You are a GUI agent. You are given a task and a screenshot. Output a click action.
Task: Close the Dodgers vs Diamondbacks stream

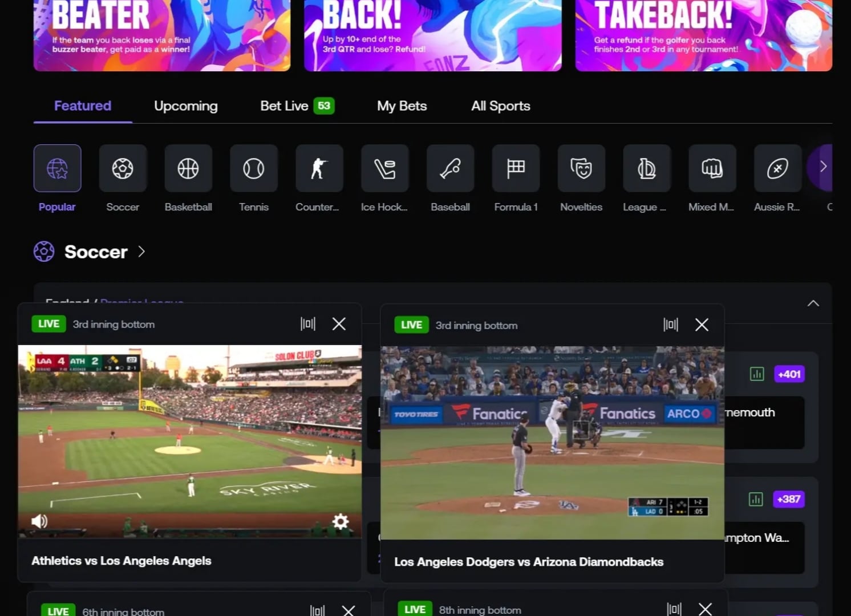(702, 325)
